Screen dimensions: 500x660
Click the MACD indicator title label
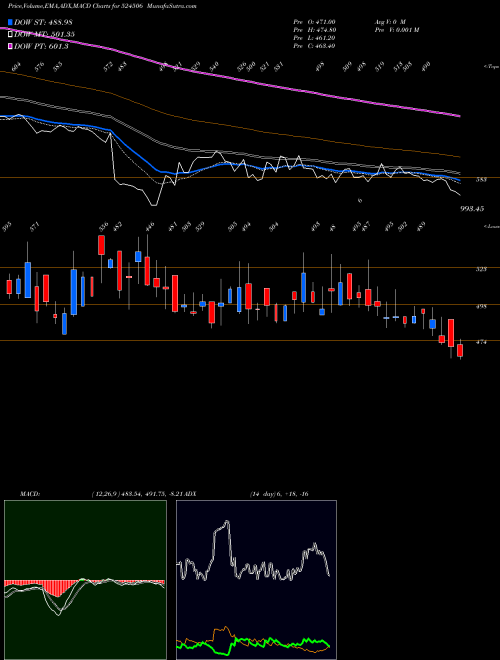29,494
